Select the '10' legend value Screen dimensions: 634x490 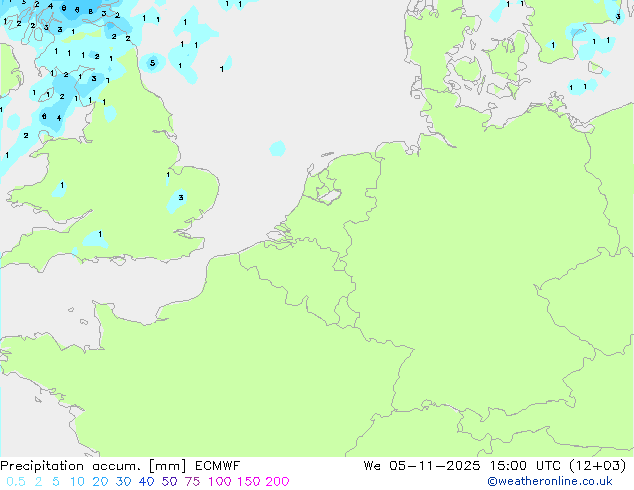(77, 482)
